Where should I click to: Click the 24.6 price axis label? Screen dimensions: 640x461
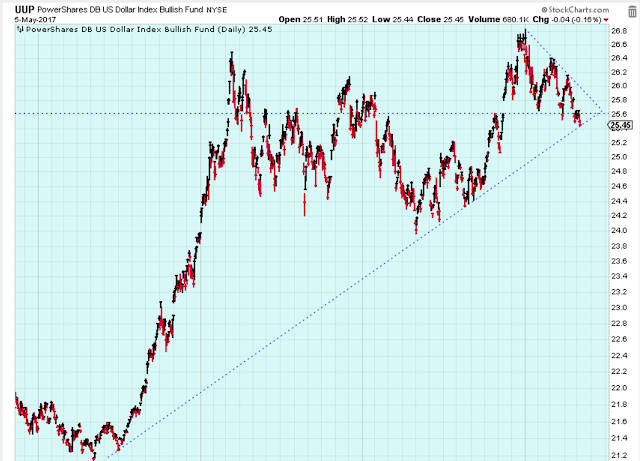619,186
